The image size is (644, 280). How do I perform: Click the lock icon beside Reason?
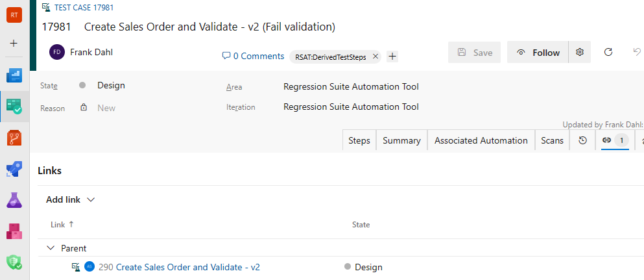pyautogui.click(x=84, y=108)
